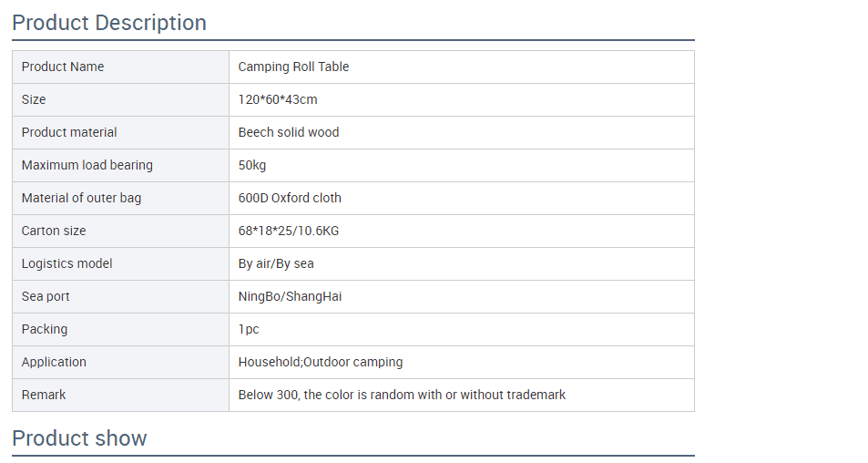Click the Beech solid wood value
The width and height of the screenshot is (868, 463).
coord(289,132)
